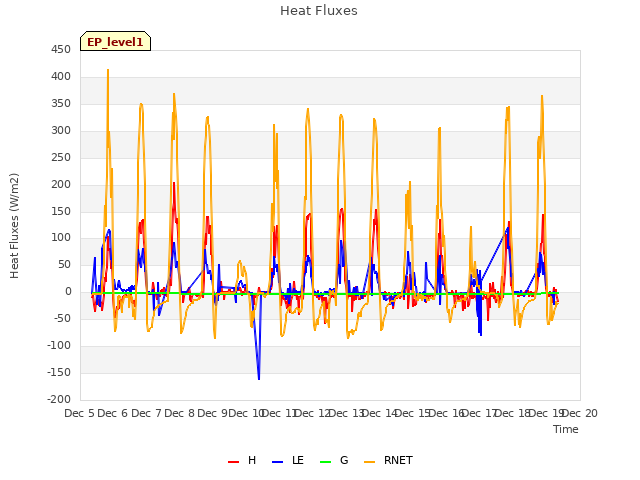The height and width of the screenshot is (480, 640).
Task: Click the 0 y-axis tick label
Action: [x=68, y=292]
